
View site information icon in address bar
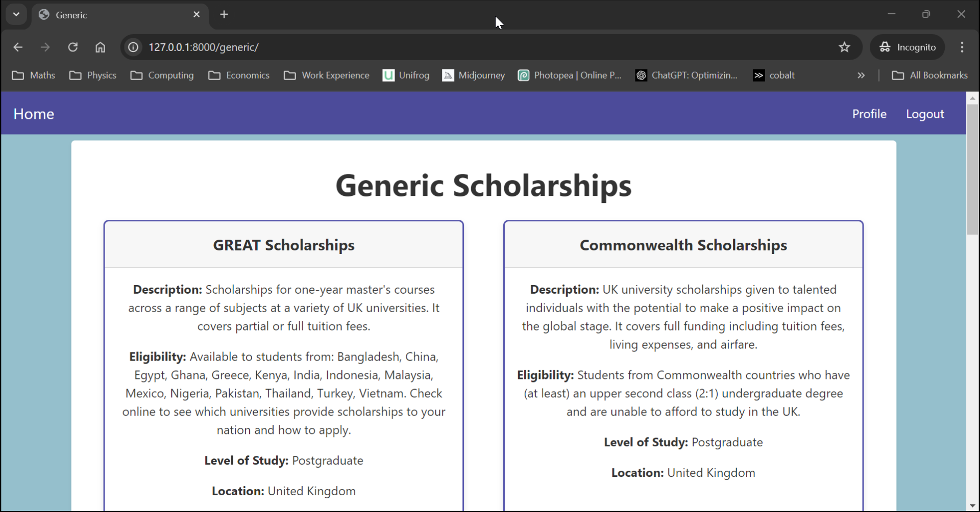pyautogui.click(x=133, y=47)
